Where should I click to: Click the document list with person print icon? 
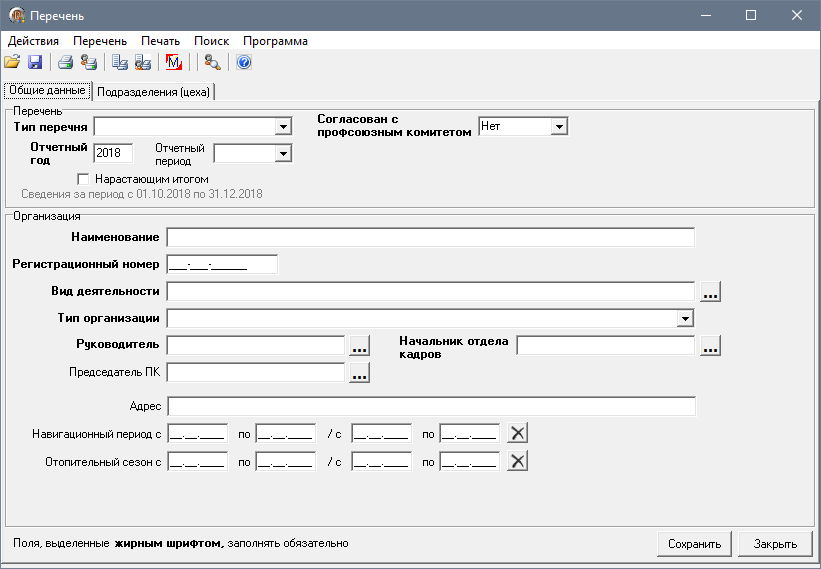tap(142, 62)
